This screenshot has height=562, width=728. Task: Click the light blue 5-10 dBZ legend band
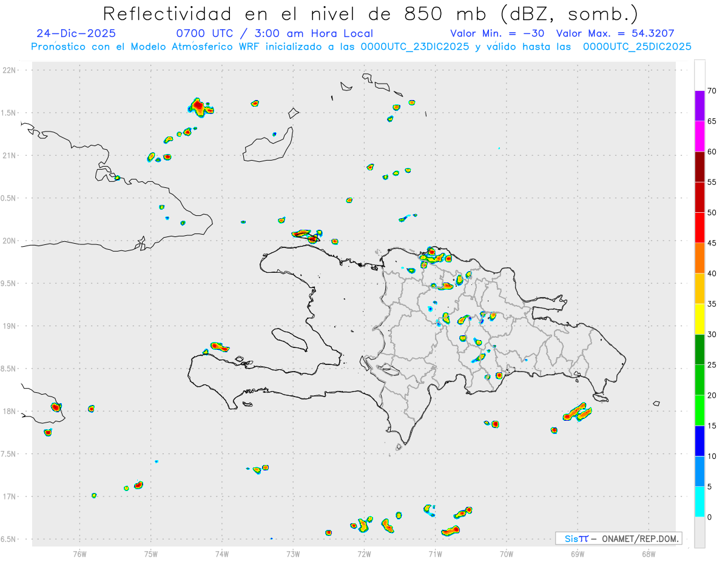(x=699, y=472)
